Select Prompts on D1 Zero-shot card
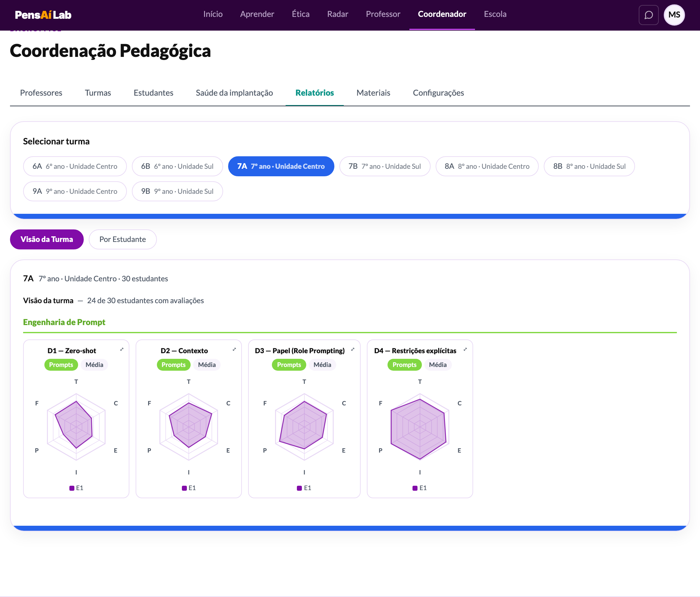Screen dimensions: 700x597 click(x=61, y=364)
